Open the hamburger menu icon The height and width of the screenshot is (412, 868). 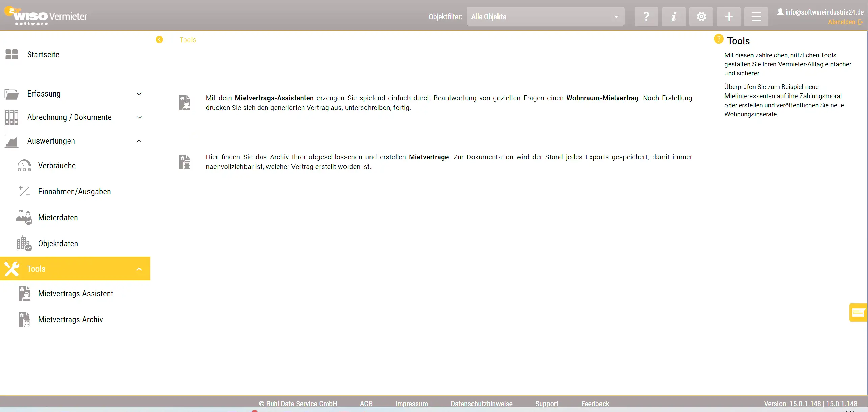pyautogui.click(x=756, y=17)
